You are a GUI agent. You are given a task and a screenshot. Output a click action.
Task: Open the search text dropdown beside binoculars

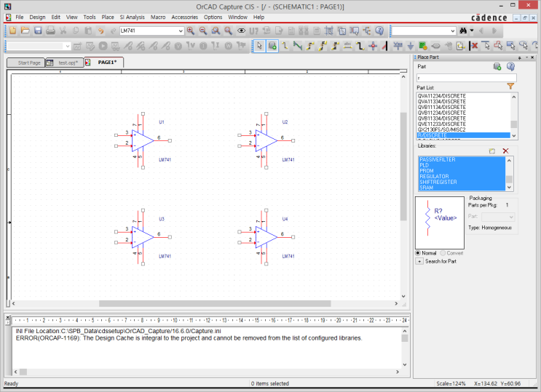tap(453, 31)
